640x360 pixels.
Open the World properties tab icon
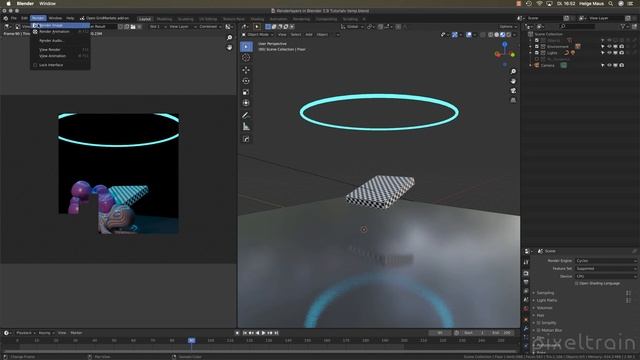526,309
